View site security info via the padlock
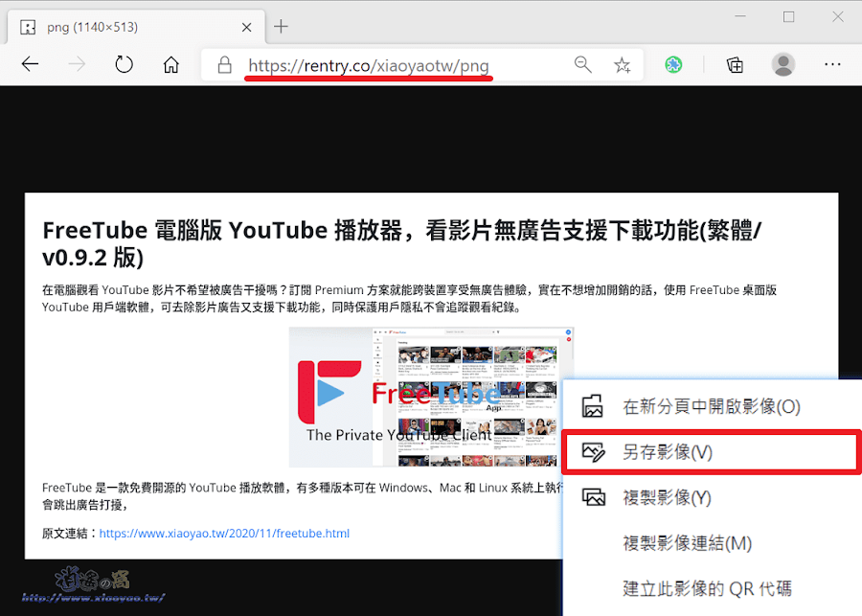This screenshot has width=862, height=616. [224, 64]
